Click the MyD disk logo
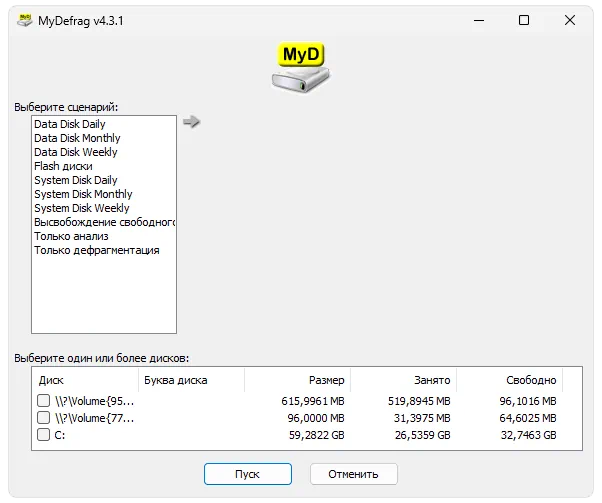The width and height of the screenshot is (602, 503). pyautogui.click(x=301, y=68)
